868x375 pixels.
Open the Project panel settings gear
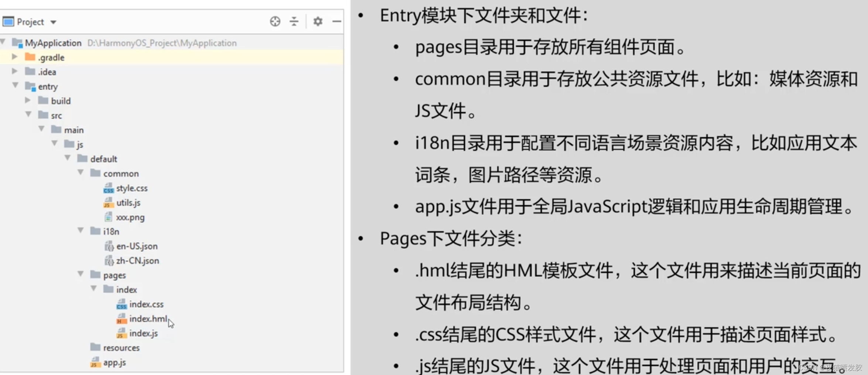pos(318,21)
